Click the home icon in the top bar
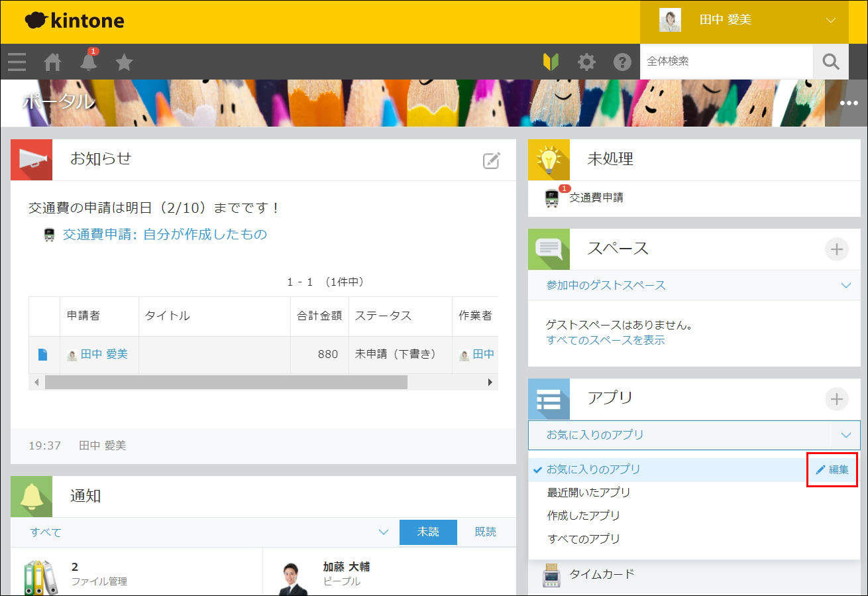Viewport: 868px width, 596px height. click(52, 62)
